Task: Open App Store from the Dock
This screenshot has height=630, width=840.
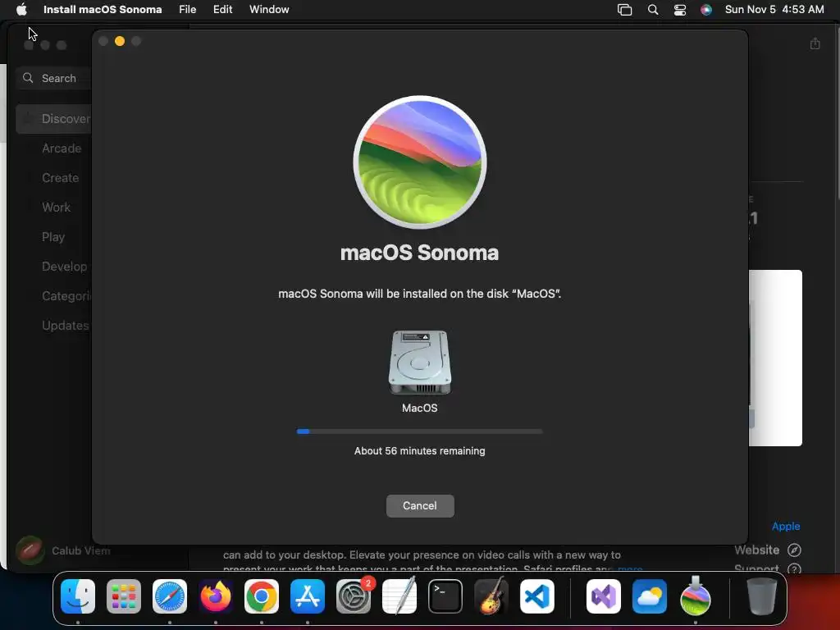Action: (x=308, y=596)
